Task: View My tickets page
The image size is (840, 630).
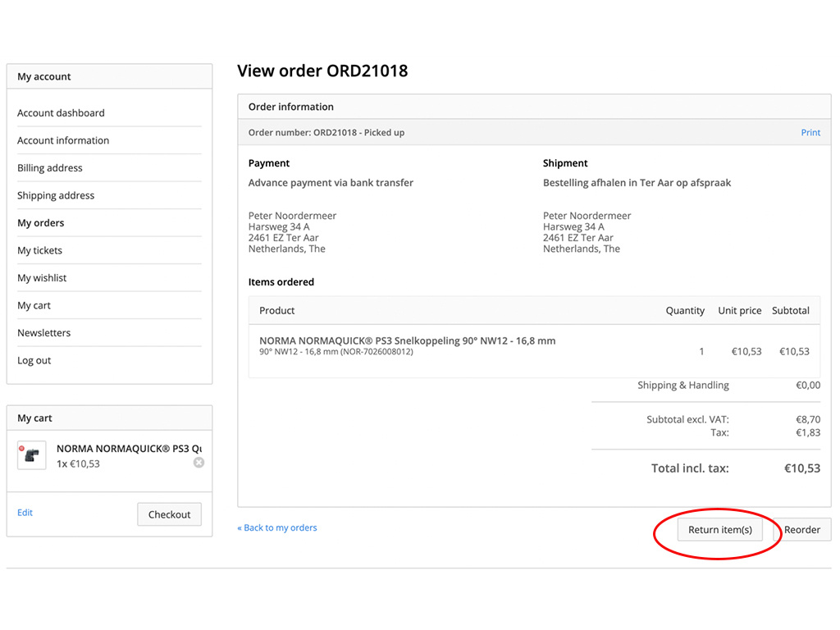Action: point(39,250)
